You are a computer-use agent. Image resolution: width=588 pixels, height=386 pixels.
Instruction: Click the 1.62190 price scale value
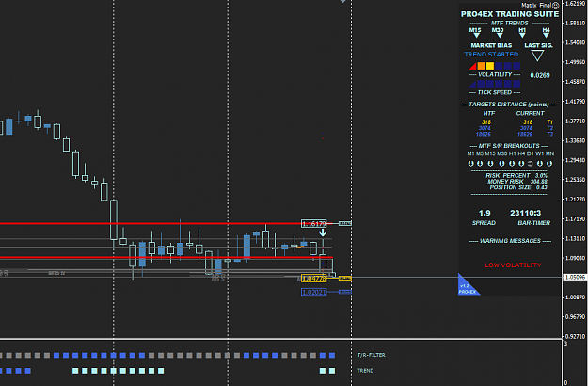coord(575,4)
